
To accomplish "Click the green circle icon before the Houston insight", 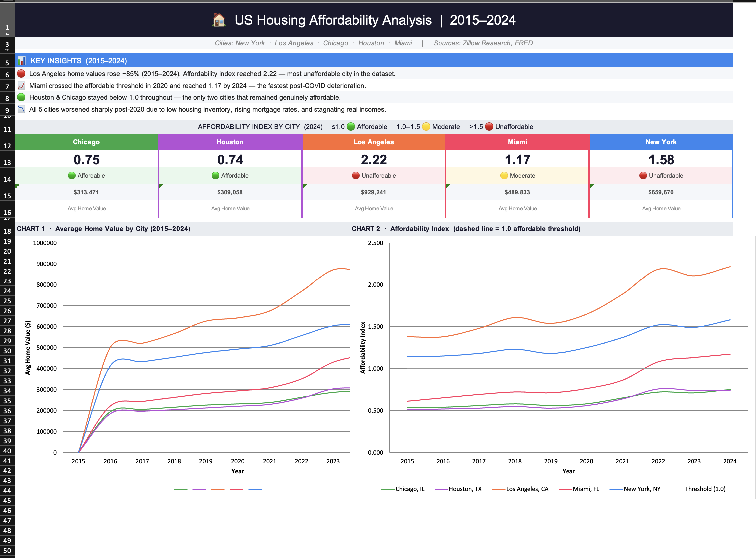I will pos(21,97).
